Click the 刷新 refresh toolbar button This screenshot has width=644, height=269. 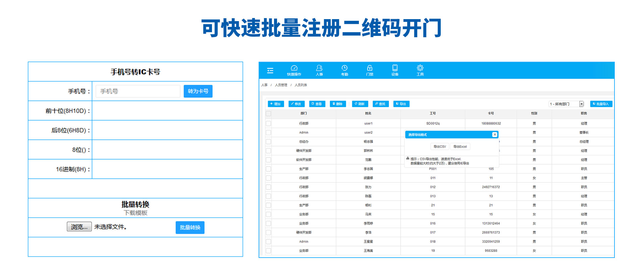(x=360, y=104)
